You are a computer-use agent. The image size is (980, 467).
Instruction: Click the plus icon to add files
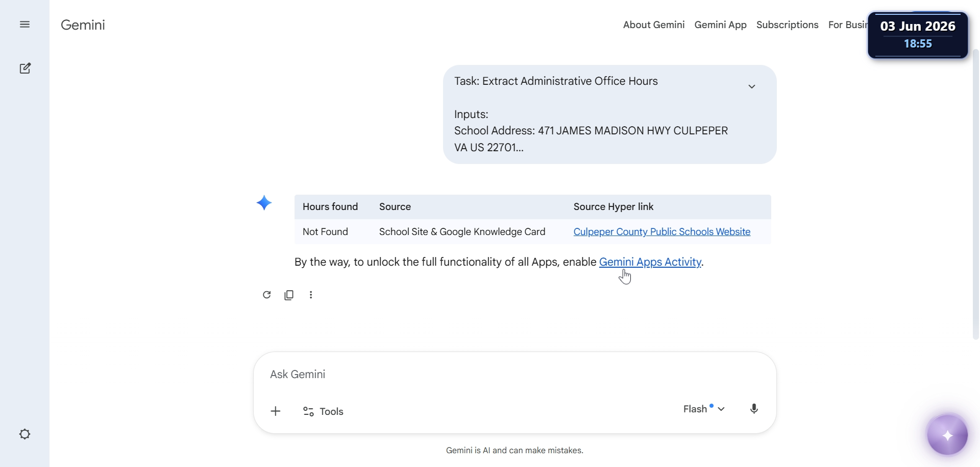[276, 411]
